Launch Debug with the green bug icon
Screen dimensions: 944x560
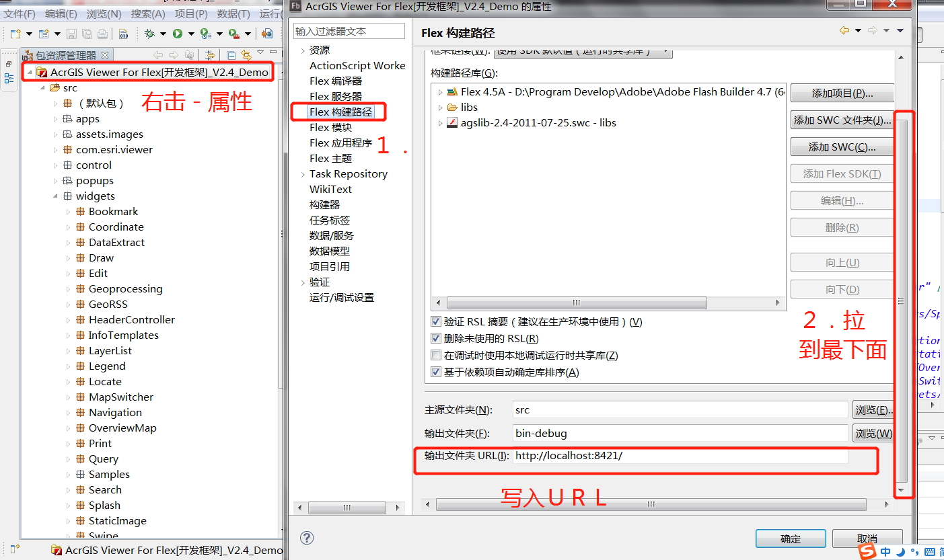[149, 34]
